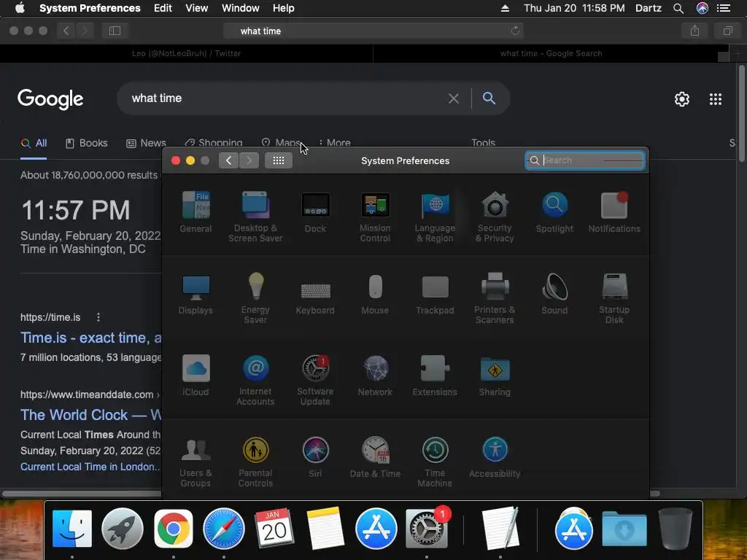Click the Safari address bar
The image size is (747, 560).
click(373, 31)
